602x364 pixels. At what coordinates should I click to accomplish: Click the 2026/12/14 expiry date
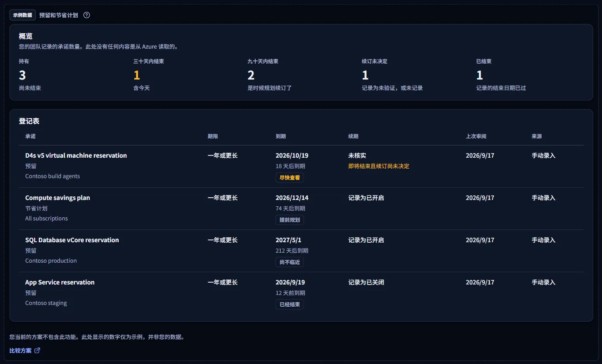pos(292,198)
